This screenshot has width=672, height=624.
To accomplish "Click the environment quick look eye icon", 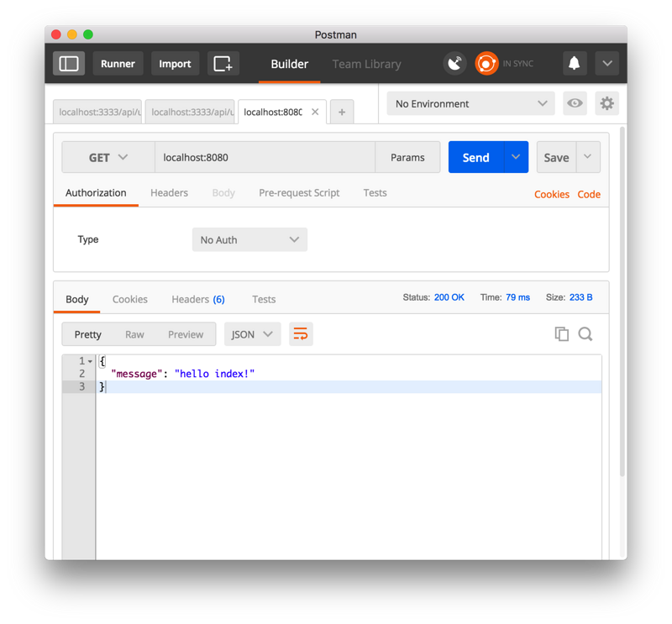I will 575,103.
